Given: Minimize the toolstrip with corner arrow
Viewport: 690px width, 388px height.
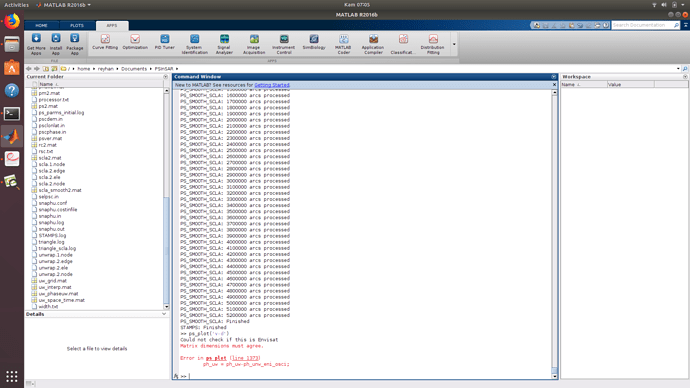Looking at the screenshot, I should pyautogui.click(x=686, y=25).
